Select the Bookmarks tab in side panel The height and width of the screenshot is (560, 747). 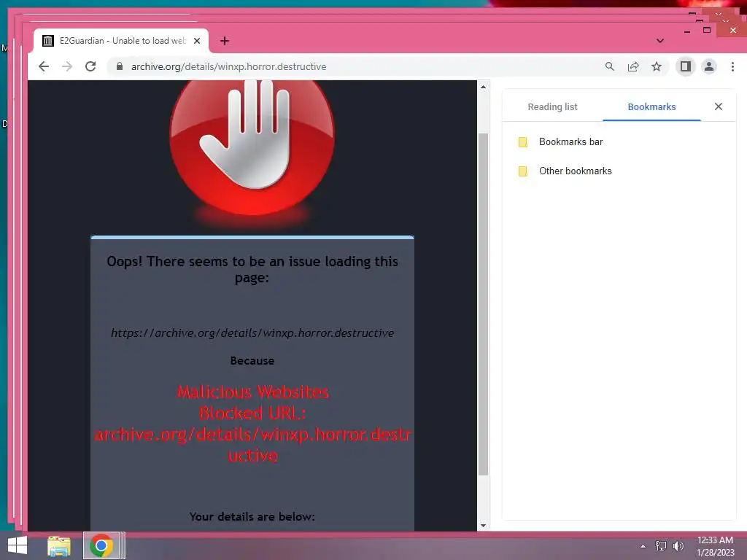(651, 107)
